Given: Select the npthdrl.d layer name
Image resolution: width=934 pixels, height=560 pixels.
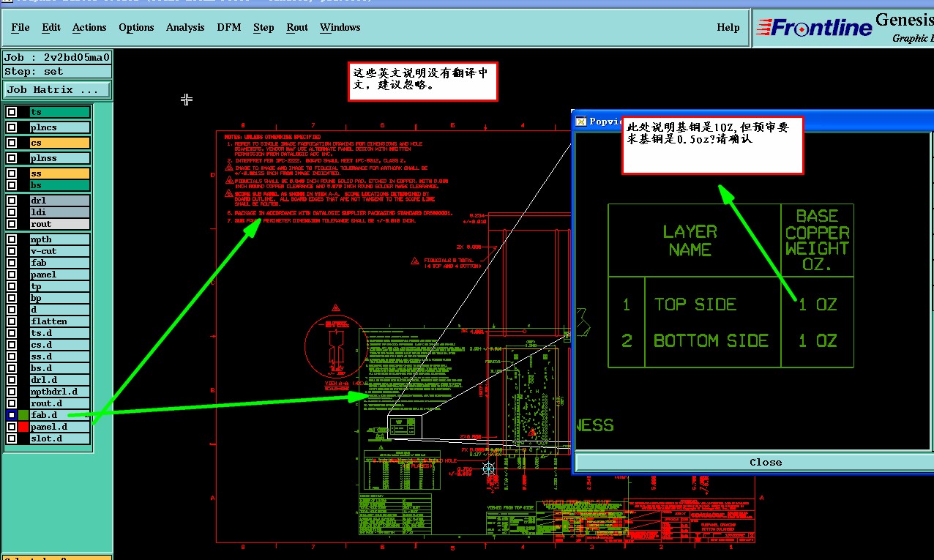Looking at the screenshot, I should click(60, 392).
